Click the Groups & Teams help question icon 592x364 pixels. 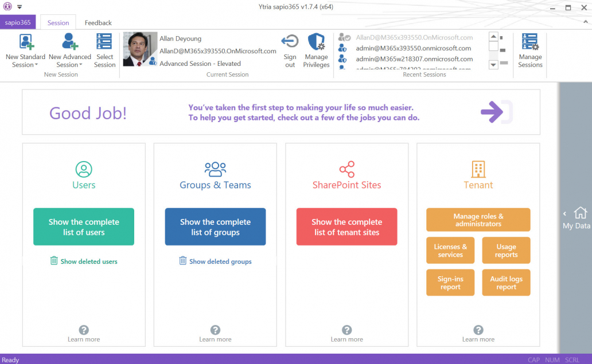click(215, 330)
